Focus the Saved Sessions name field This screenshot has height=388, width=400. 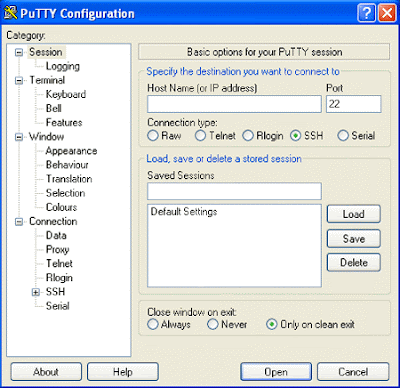[234, 191]
